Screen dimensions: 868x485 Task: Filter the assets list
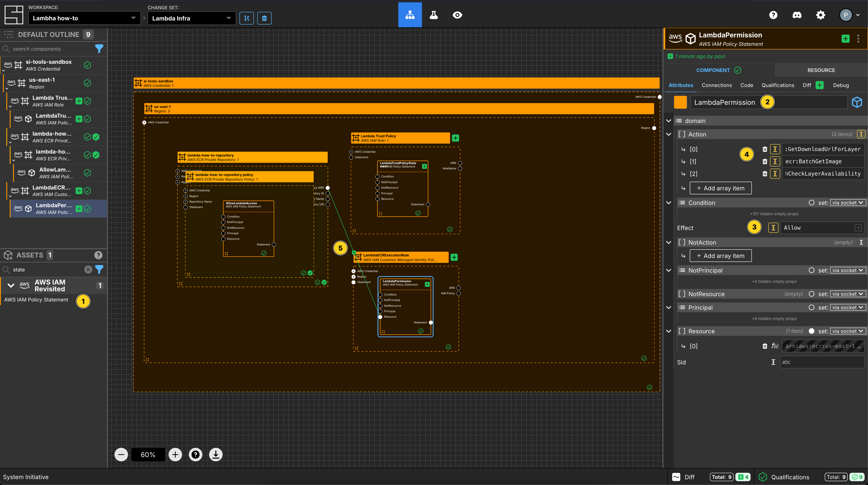(99, 270)
